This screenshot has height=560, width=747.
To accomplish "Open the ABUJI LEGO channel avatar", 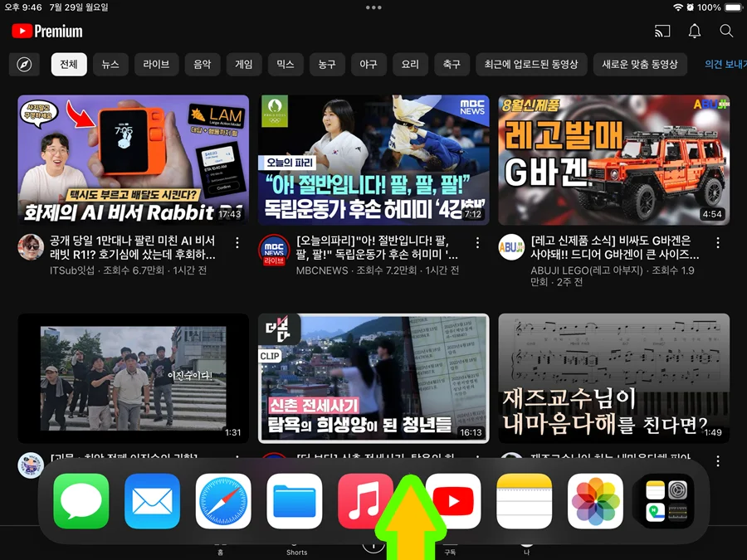I will coord(511,247).
